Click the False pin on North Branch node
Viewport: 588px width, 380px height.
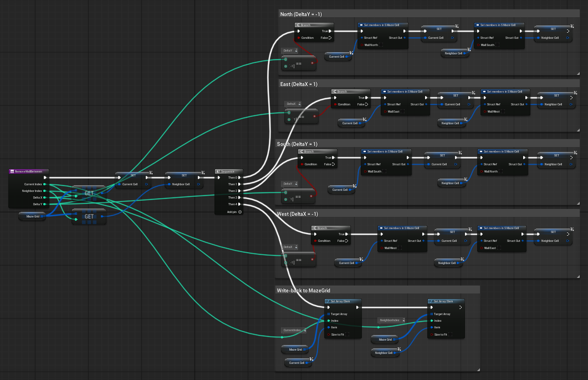tap(330, 38)
